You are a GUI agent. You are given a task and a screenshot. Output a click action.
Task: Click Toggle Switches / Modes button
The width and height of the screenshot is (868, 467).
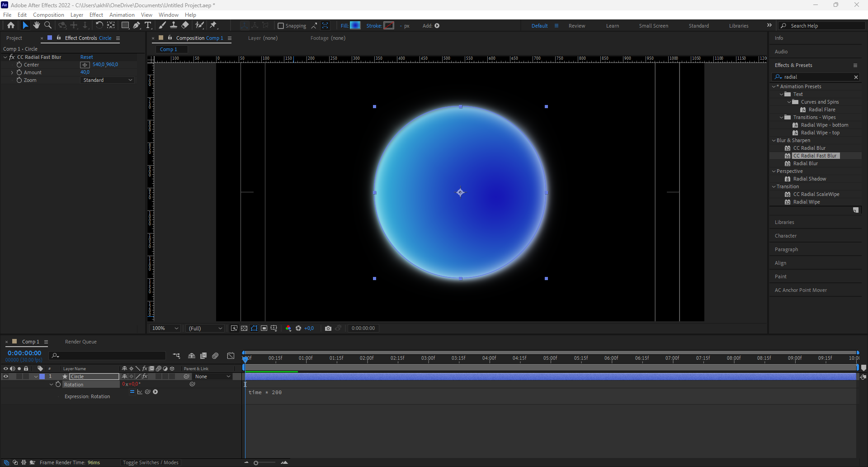coord(151,462)
